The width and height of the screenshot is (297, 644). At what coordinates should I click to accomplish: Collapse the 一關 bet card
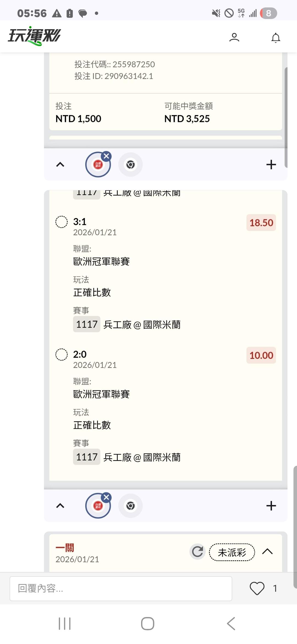[x=267, y=552]
